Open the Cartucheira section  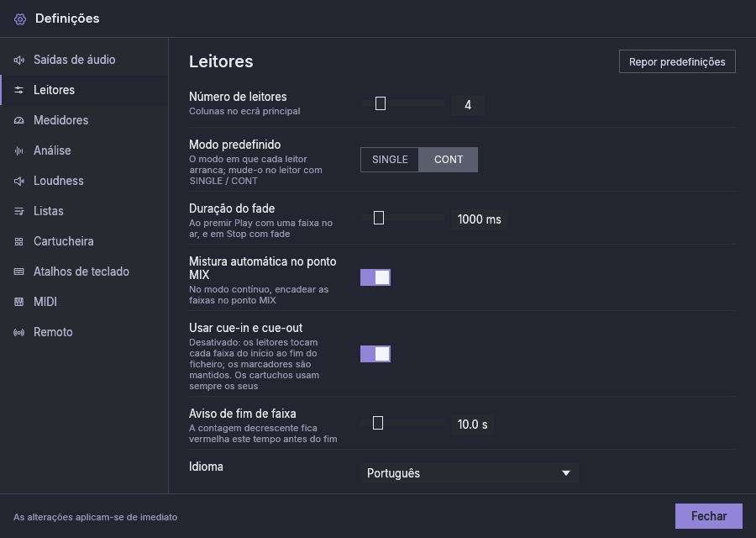coord(84,241)
